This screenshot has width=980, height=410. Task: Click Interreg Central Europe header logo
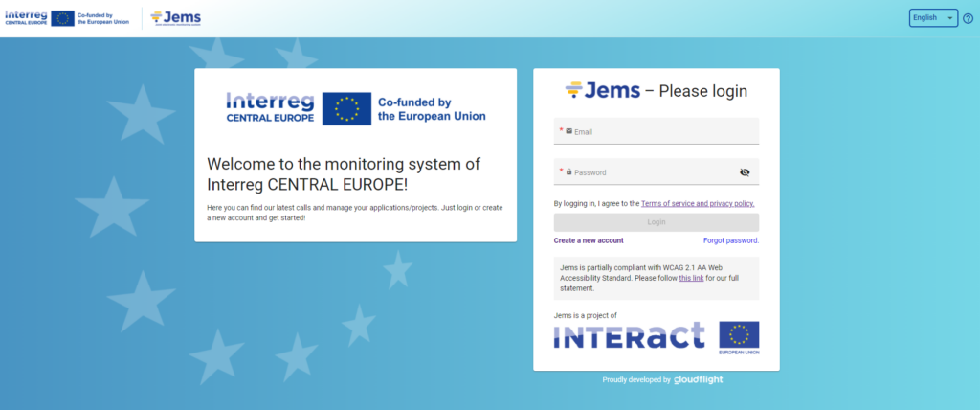[67, 18]
